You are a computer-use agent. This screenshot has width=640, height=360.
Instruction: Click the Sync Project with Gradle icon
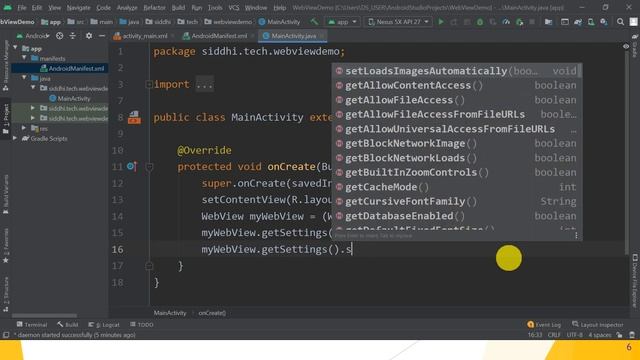coord(578,22)
